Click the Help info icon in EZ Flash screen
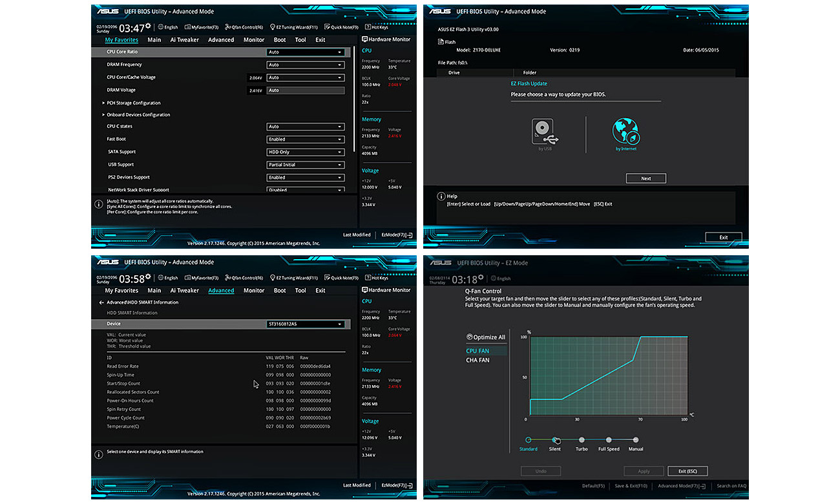The height and width of the screenshot is (504, 840). tap(441, 196)
